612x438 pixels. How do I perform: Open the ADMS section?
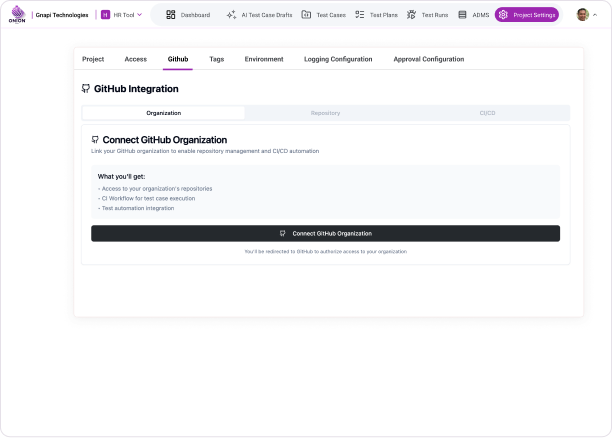[x=473, y=15]
